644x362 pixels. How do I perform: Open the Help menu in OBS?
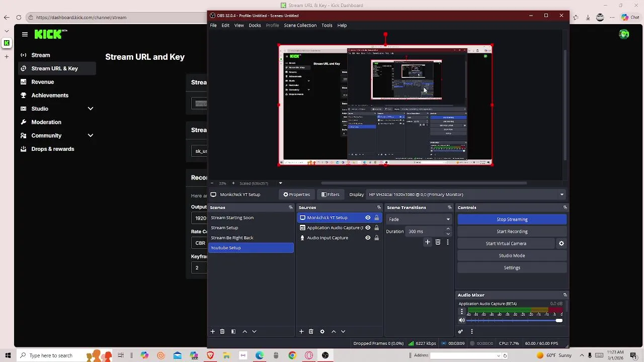(342, 25)
